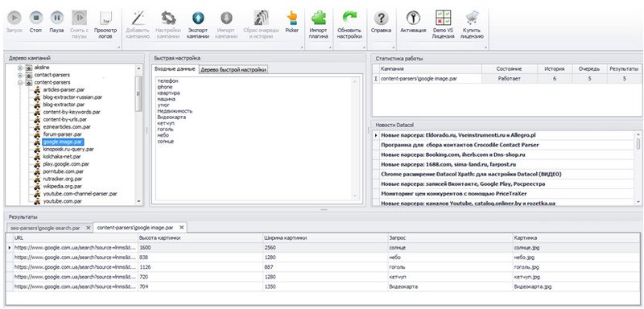Click Добавить кампанию wand icon

(138, 18)
